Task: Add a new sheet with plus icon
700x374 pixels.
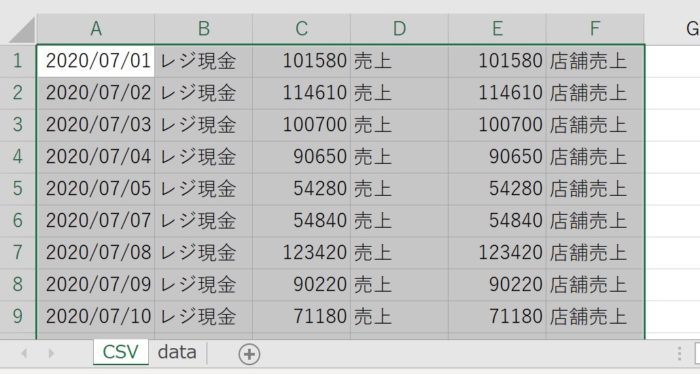Action: (249, 354)
